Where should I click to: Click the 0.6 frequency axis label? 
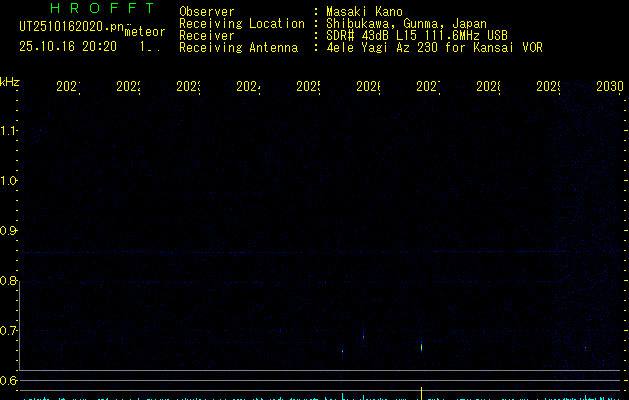pyautogui.click(x=10, y=381)
